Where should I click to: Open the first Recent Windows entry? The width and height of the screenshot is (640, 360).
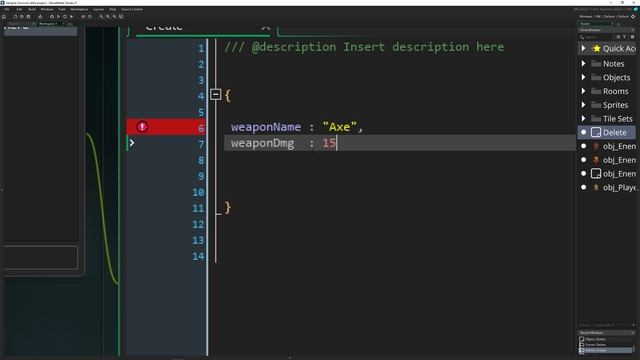(605, 339)
